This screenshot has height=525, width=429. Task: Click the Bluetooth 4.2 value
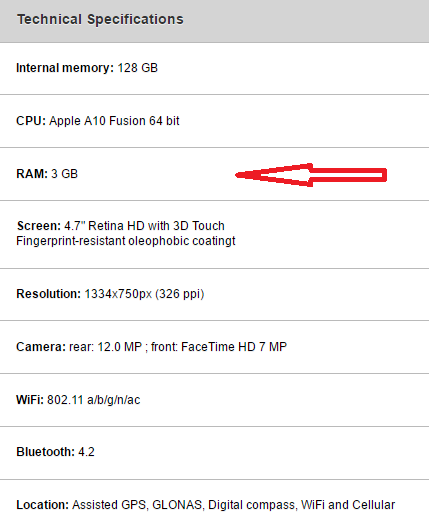point(86,452)
